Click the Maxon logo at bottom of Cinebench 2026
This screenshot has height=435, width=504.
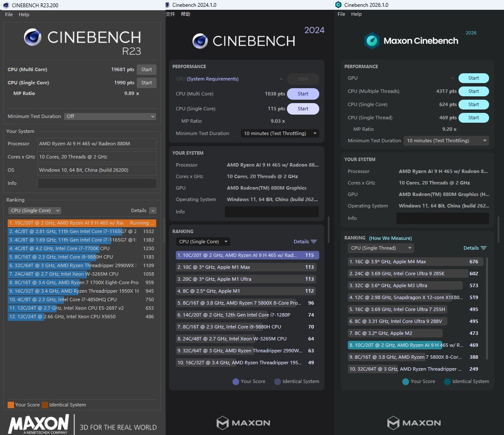(414, 423)
